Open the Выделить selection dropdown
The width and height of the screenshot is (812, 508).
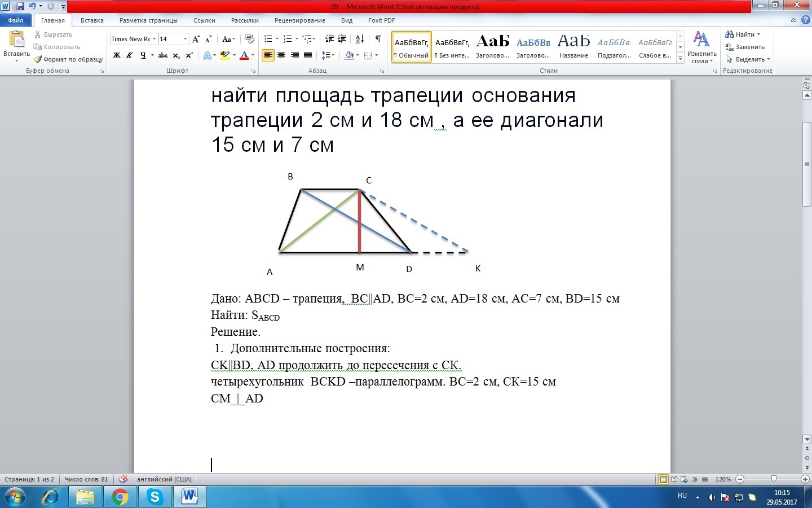[748, 59]
